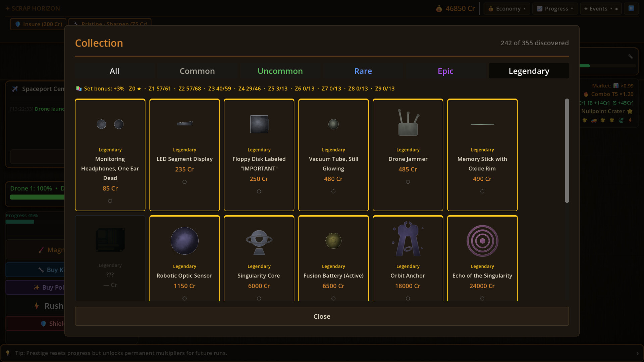Click the Floppy Disk item icon

(259, 124)
